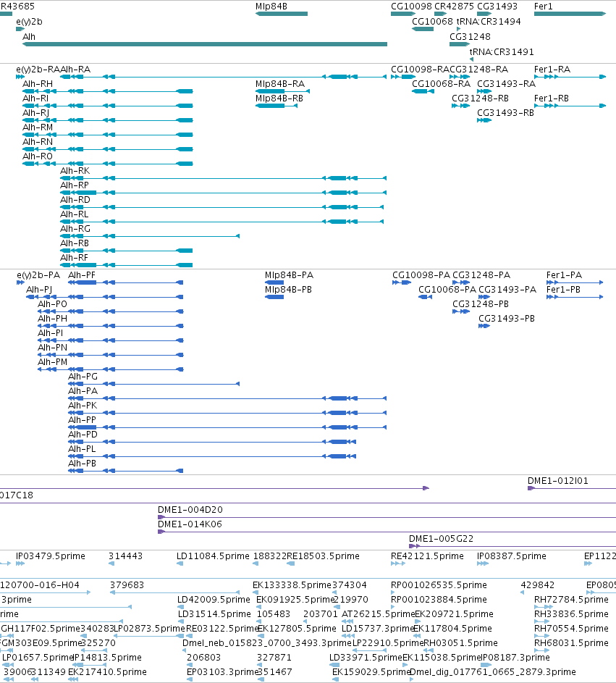Select the Fer1 gene feature
The image size is (616, 683).
coord(570,14)
